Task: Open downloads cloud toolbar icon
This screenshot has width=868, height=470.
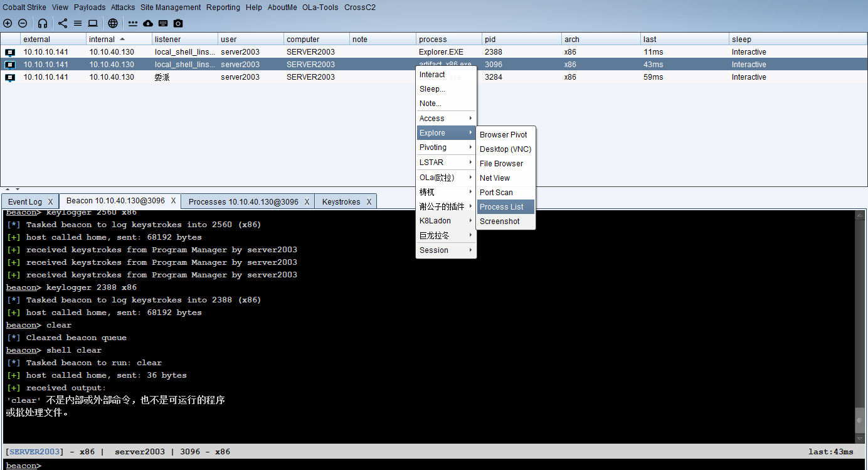Action: [x=148, y=23]
